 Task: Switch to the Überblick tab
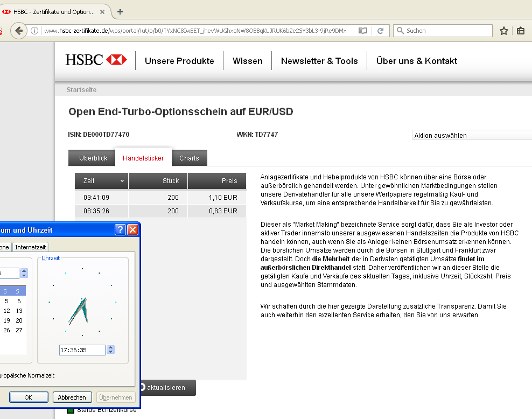pyautogui.click(x=92, y=158)
